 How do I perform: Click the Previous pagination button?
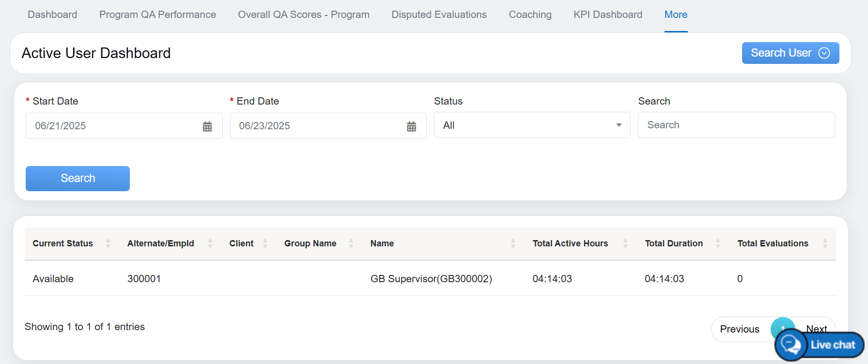(739, 329)
